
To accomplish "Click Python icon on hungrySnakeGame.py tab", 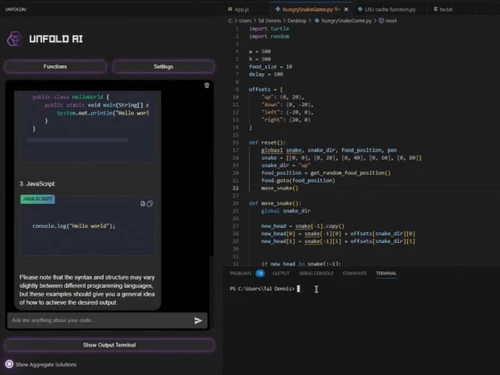I will (278, 9).
